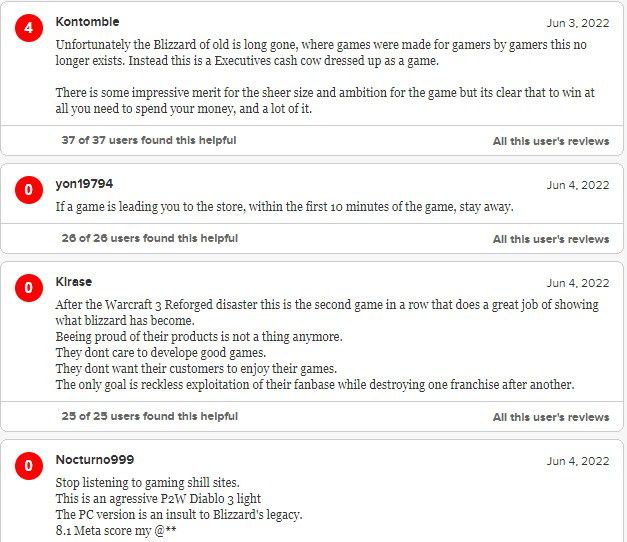
Task: Click the red score 4 badge for Kontomble
Action: tap(29, 28)
